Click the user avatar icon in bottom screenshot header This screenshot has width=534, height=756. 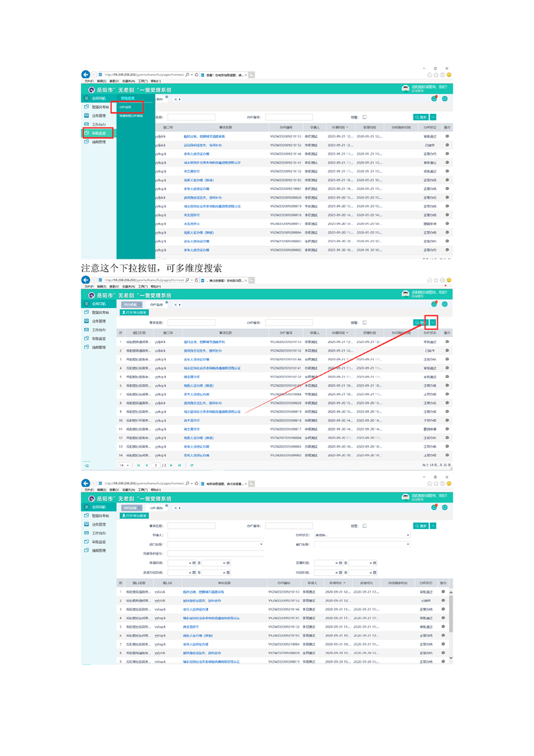[405, 497]
